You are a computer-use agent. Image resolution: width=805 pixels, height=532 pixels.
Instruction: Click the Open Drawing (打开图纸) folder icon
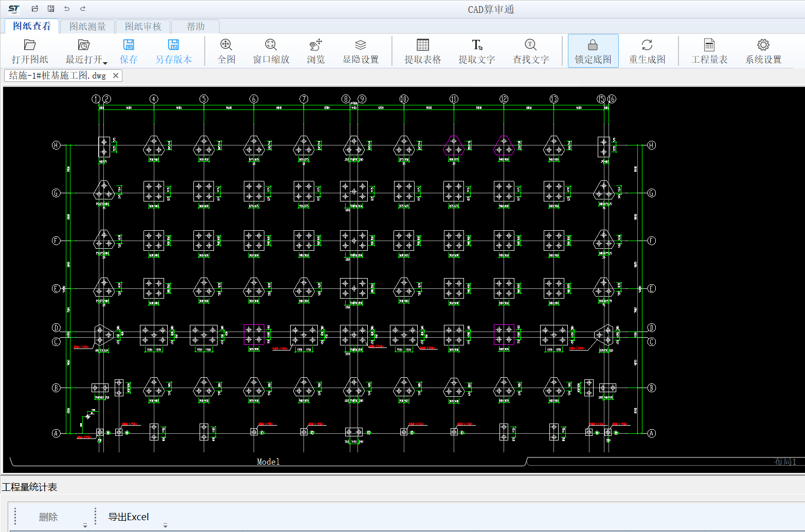pos(30,45)
